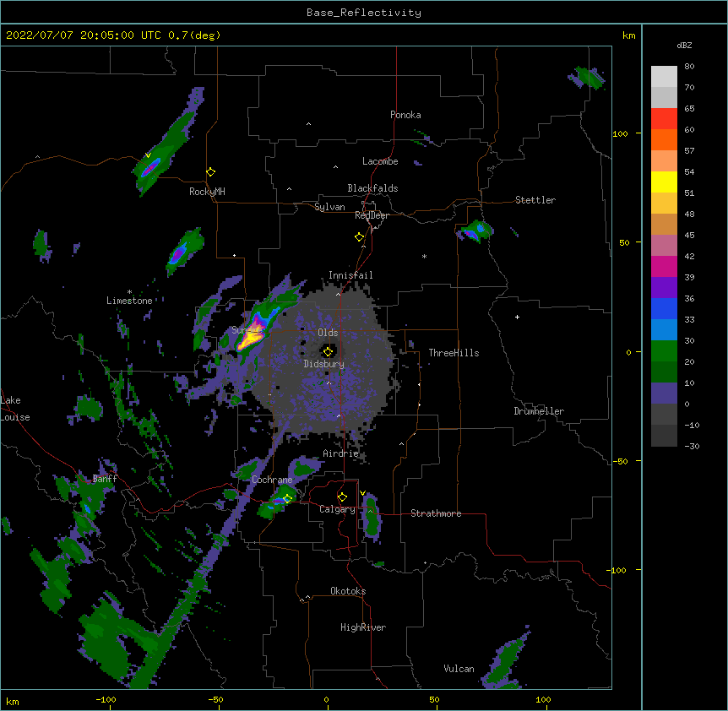The width and height of the screenshot is (728, 711).
Task: Click the Vulcan town label
Action: (x=459, y=669)
